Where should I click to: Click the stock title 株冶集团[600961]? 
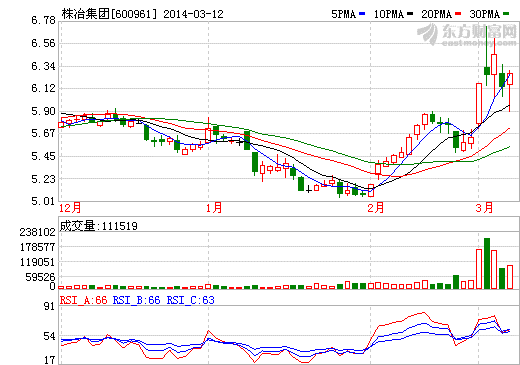pyautogui.click(x=109, y=14)
